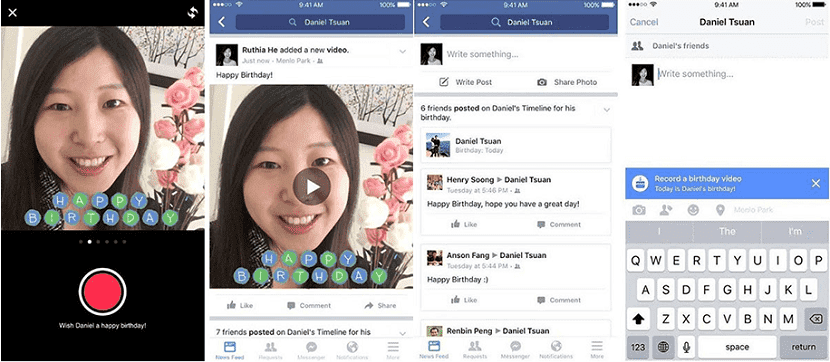Open the search field above Ruthia He's post
The image size is (830, 362).
[x=320, y=22]
